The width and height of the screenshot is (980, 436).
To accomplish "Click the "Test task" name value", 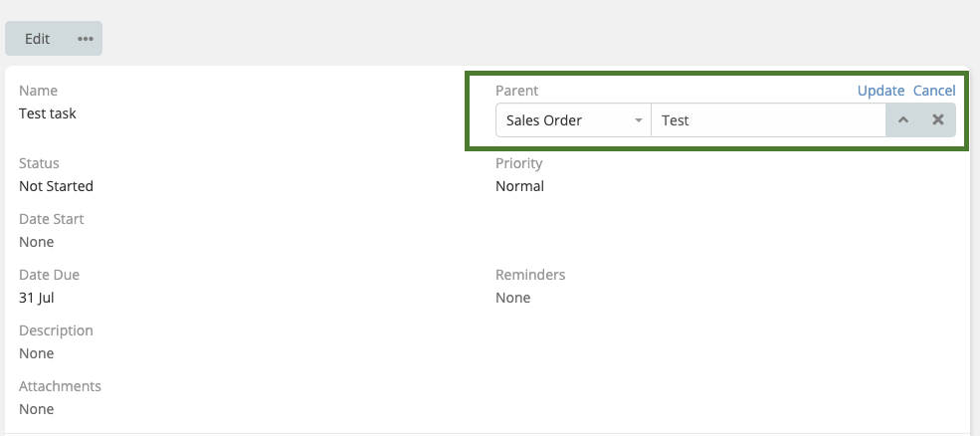I will pyautogui.click(x=48, y=113).
